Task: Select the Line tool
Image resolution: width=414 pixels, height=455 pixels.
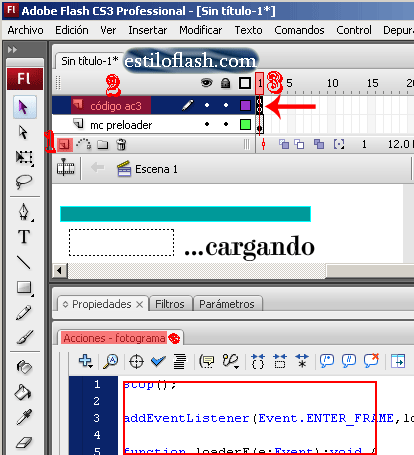Action: pyautogui.click(x=24, y=262)
